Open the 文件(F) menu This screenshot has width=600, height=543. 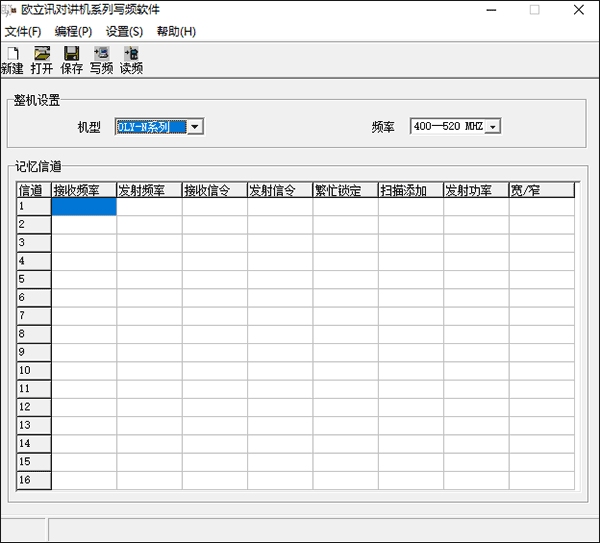pos(23,31)
